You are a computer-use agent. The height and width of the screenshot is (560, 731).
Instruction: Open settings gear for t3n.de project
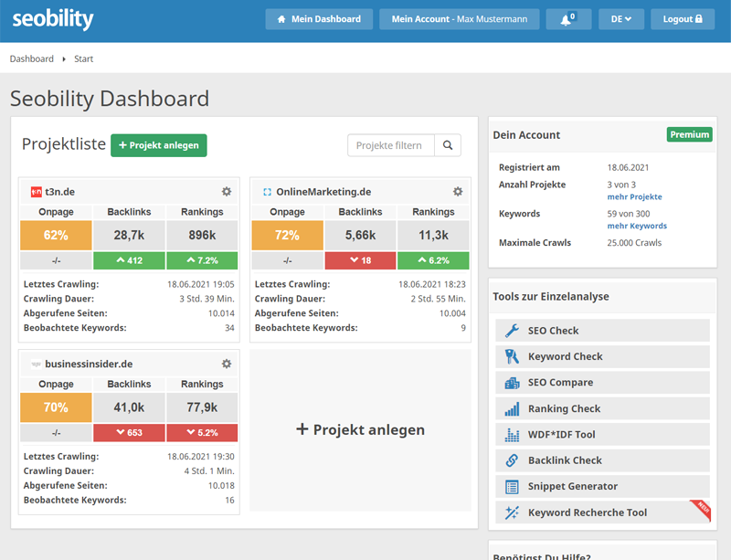coord(227,192)
